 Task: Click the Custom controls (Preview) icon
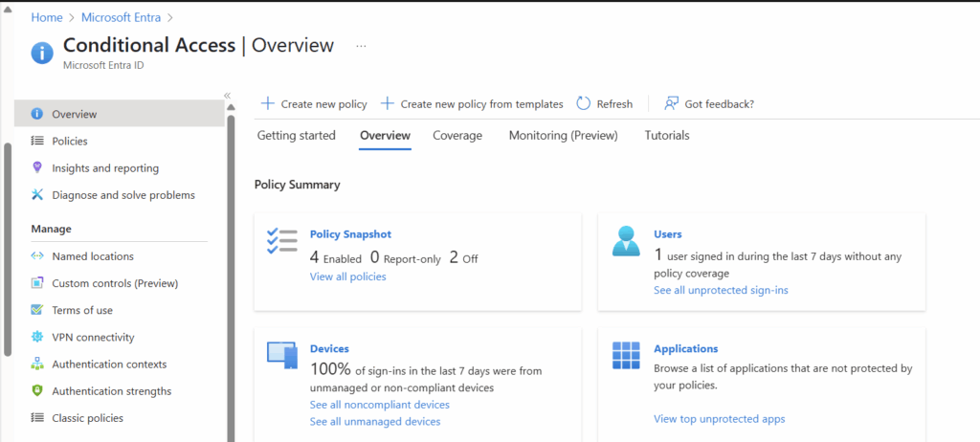37,282
